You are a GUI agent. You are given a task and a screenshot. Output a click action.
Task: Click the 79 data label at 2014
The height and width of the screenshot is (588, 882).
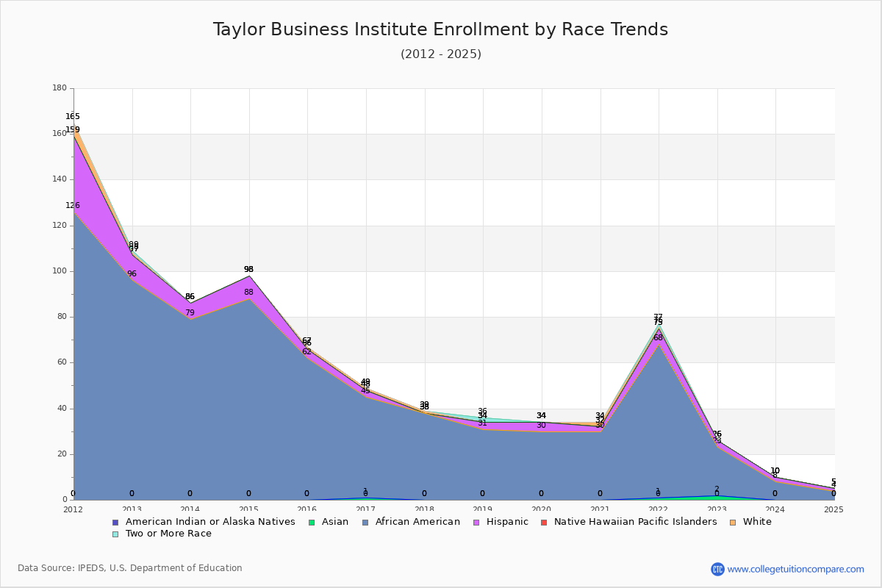(190, 313)
